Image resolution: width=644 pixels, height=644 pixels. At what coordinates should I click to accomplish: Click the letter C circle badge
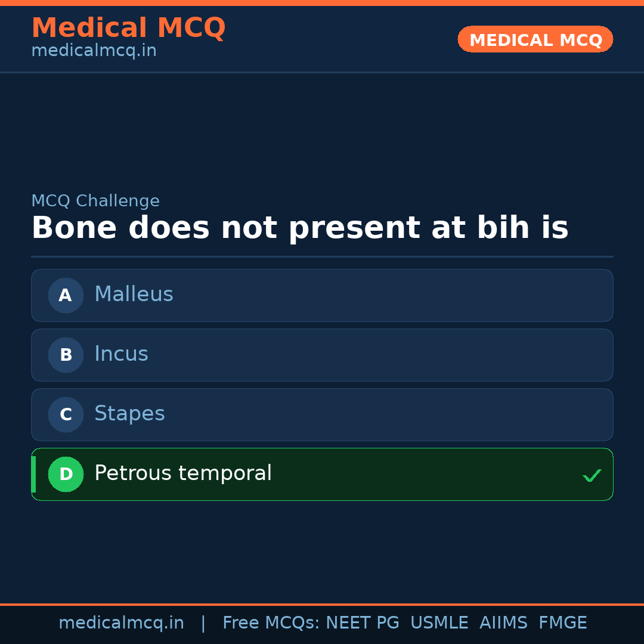pos(66,414)
